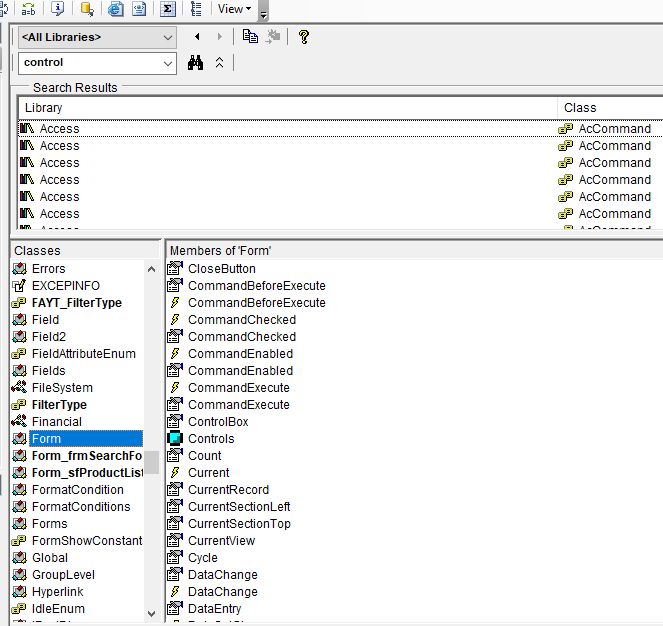Click the Internet Explorer page toolbar icon
This screenshot has width=663, height=626.
point(115,8)
